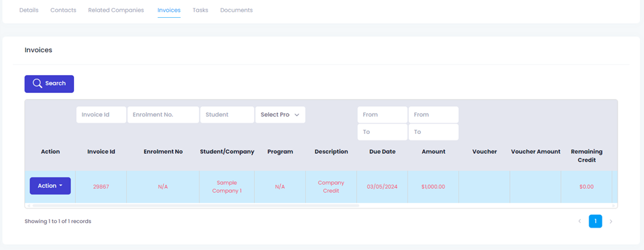This screenshot has width=644, height=250.
Task: Click the Student filter input
Action: point(227,115)
